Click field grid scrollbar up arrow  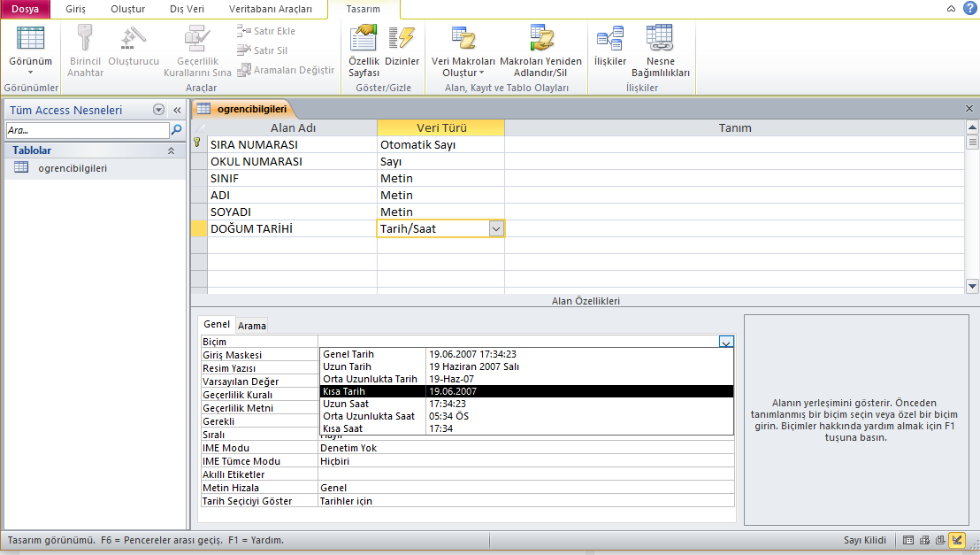tap(972, 127)
